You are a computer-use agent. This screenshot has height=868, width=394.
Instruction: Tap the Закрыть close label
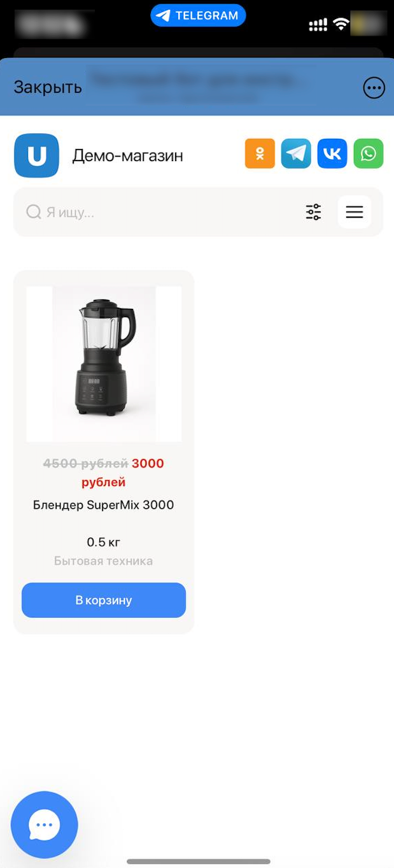coord(48,87)
